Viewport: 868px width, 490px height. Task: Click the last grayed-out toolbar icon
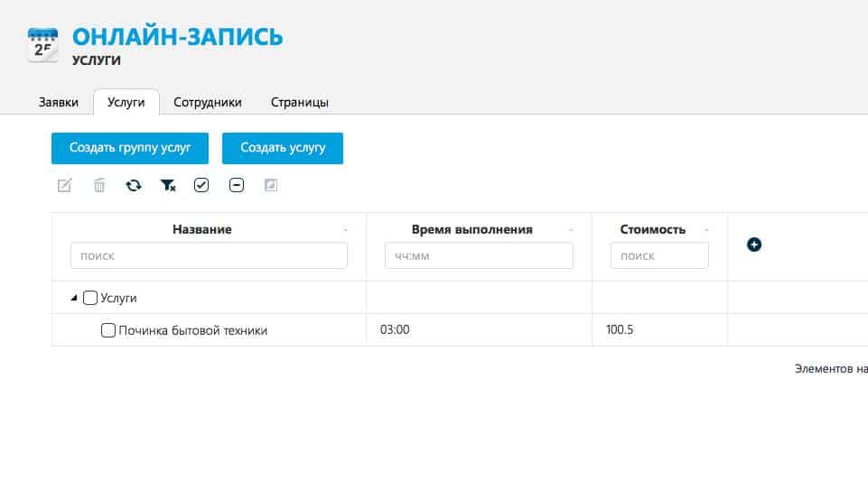[270, 185]
